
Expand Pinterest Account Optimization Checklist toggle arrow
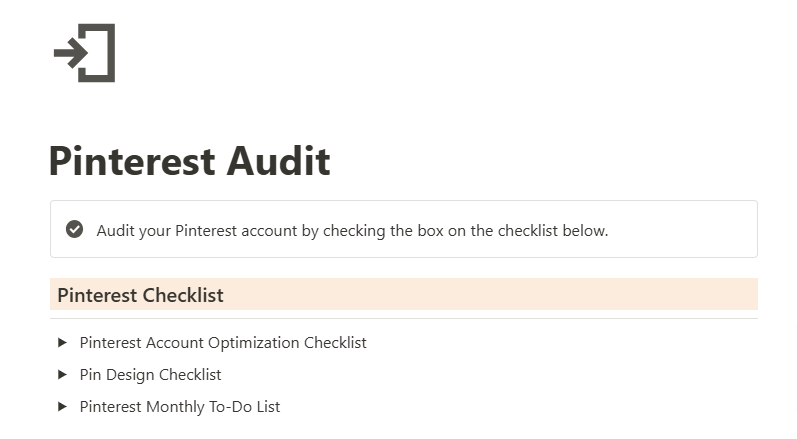click(x=62, y=342)
